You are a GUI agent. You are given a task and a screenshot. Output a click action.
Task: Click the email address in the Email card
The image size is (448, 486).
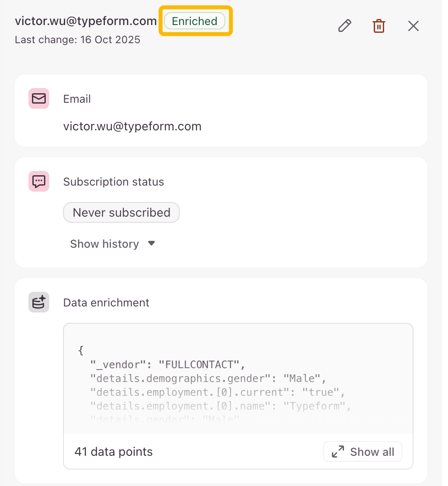(132, 126)
